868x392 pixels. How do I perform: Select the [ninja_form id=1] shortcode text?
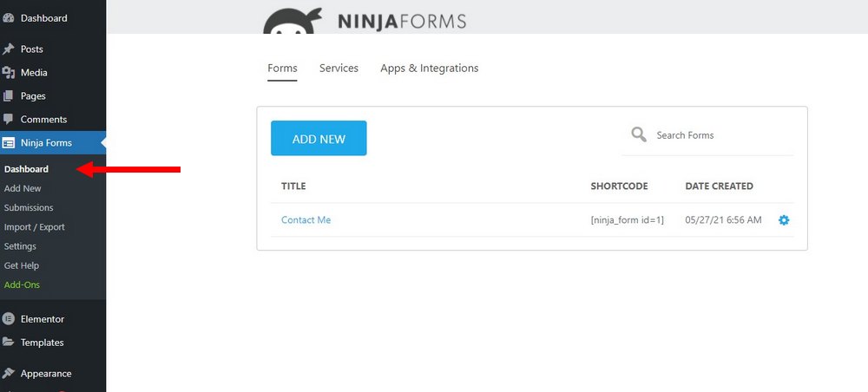click(x=628, y=220)
